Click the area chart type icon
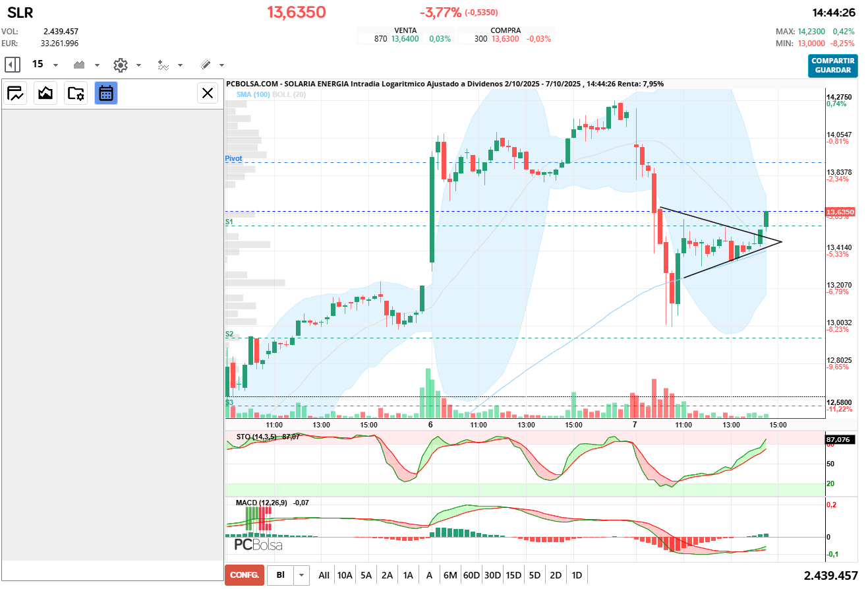Screen dimensions: 868x589 [80, 65]
